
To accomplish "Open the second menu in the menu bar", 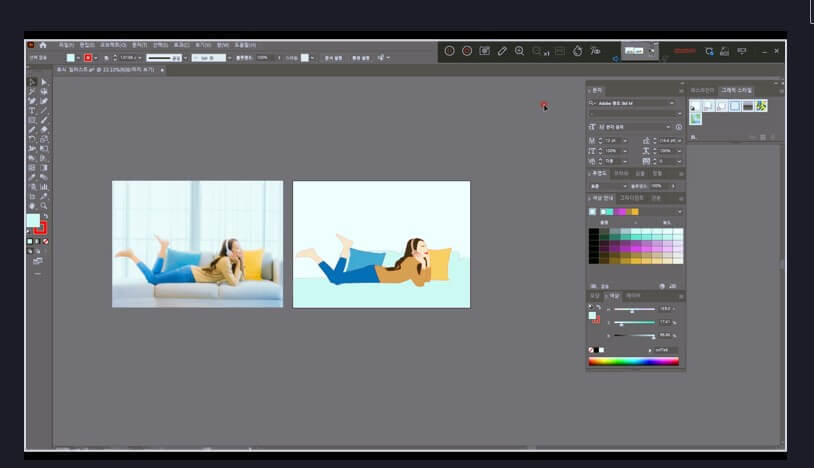I will click(x=87, y=45).
